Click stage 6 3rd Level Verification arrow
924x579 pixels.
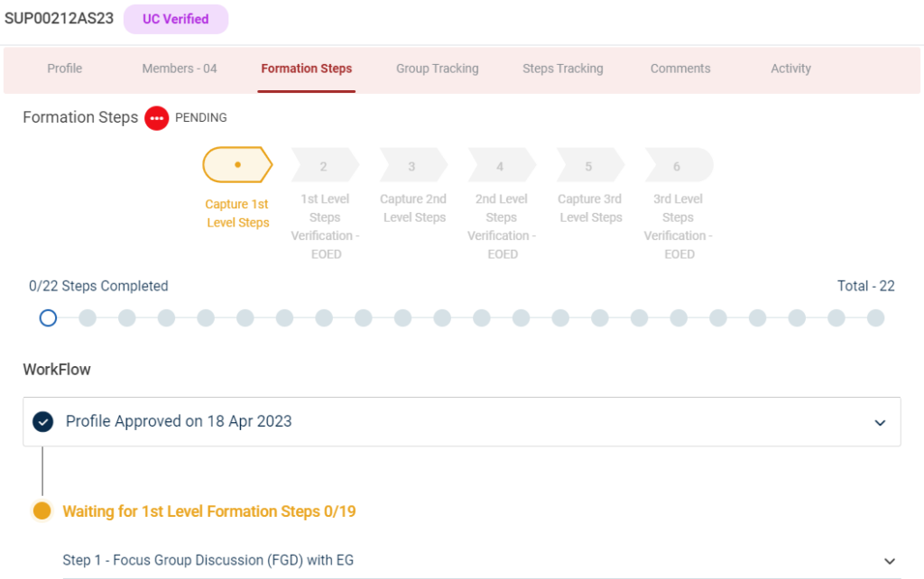[x=678, y=166]
